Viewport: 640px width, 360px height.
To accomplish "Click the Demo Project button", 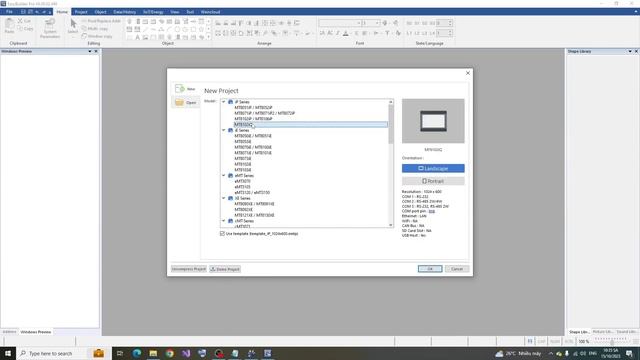I will coord(225,269).
